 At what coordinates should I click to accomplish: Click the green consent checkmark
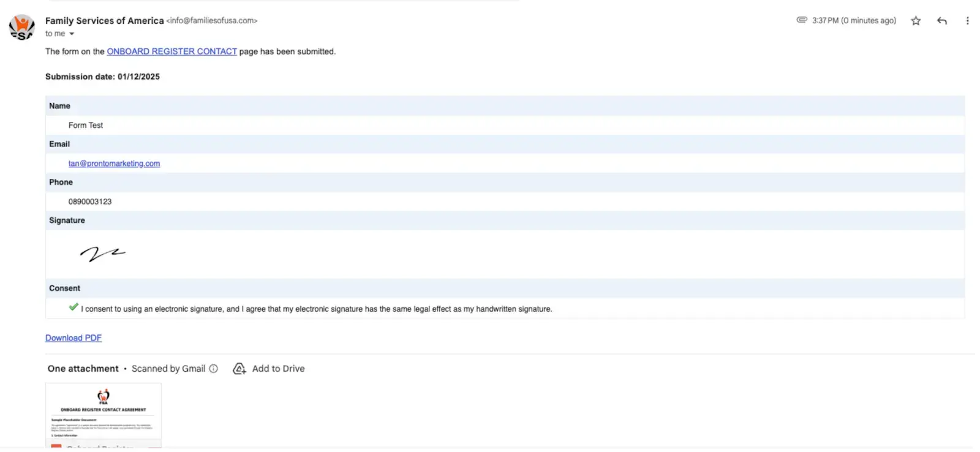click(x=73, y=307)
